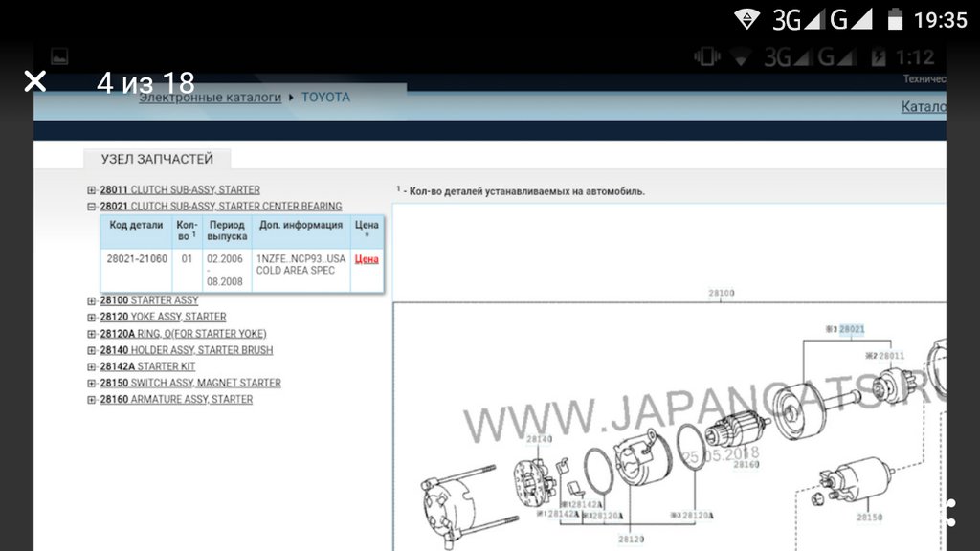The image size is (980, 551).
Task: Open the 28021 CLUTCH SUB-ASSY, STARTER CENTER BEARING link
Action: click(221, 207)
